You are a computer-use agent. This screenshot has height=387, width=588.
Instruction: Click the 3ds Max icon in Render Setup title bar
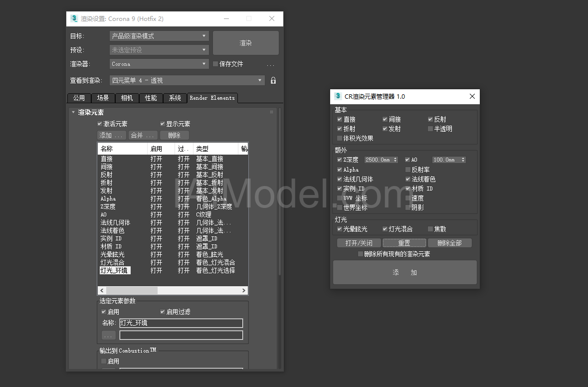tap(74, 18)
